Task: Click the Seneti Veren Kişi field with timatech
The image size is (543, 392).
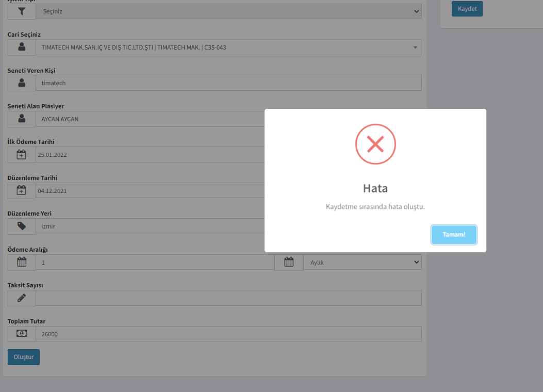Action: 228,83
